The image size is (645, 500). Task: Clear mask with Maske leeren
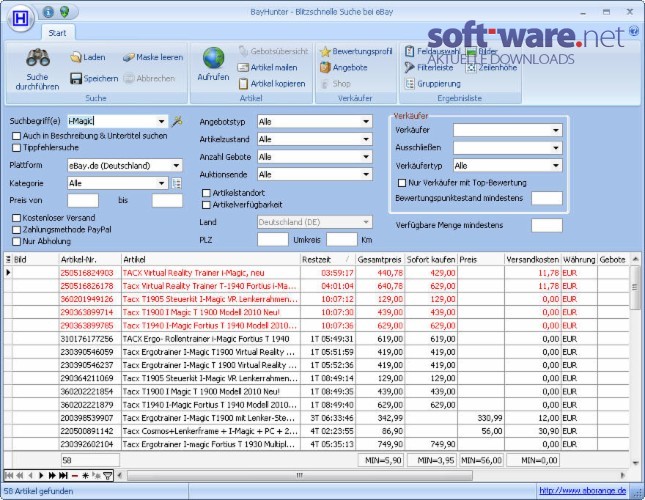coord(153,57)
